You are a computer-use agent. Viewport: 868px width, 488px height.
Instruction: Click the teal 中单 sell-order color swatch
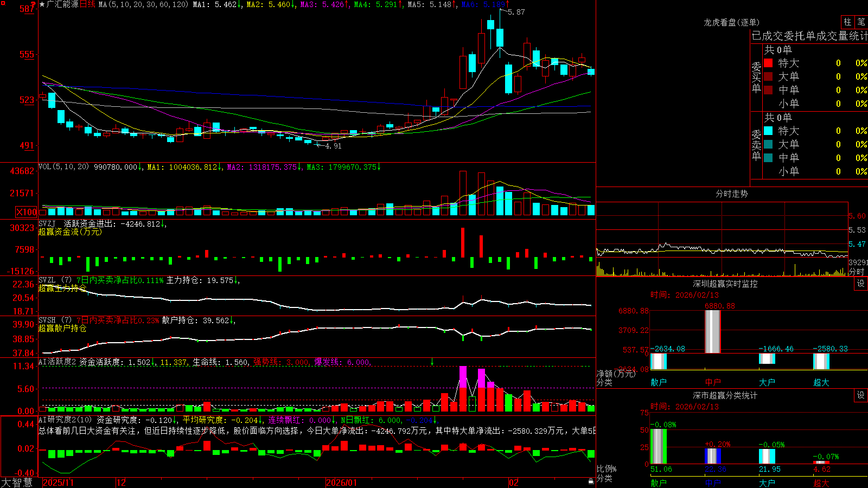point(768,158)
